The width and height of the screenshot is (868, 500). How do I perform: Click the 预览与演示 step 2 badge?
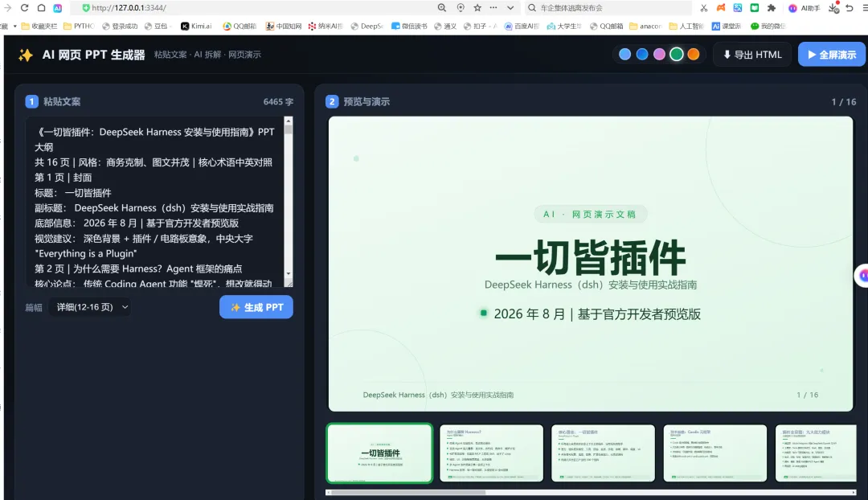pos(332,101)
